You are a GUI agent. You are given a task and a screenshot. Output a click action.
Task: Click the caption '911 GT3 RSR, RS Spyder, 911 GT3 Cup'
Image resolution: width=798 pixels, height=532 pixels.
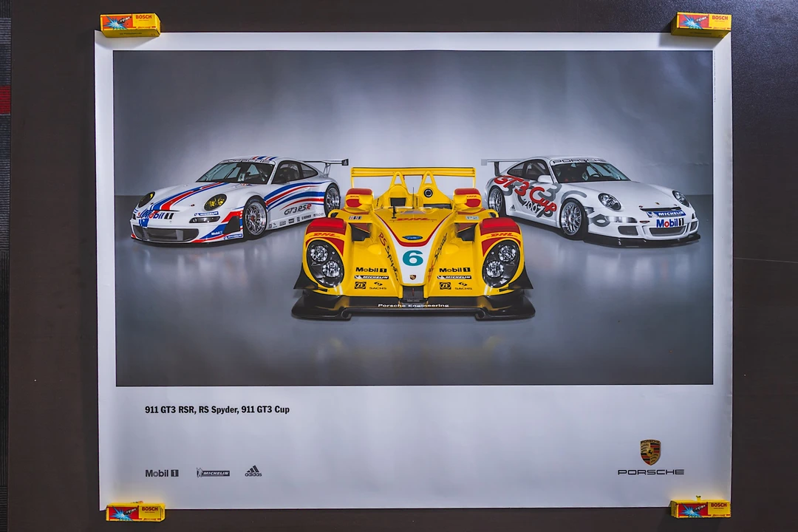217,409
